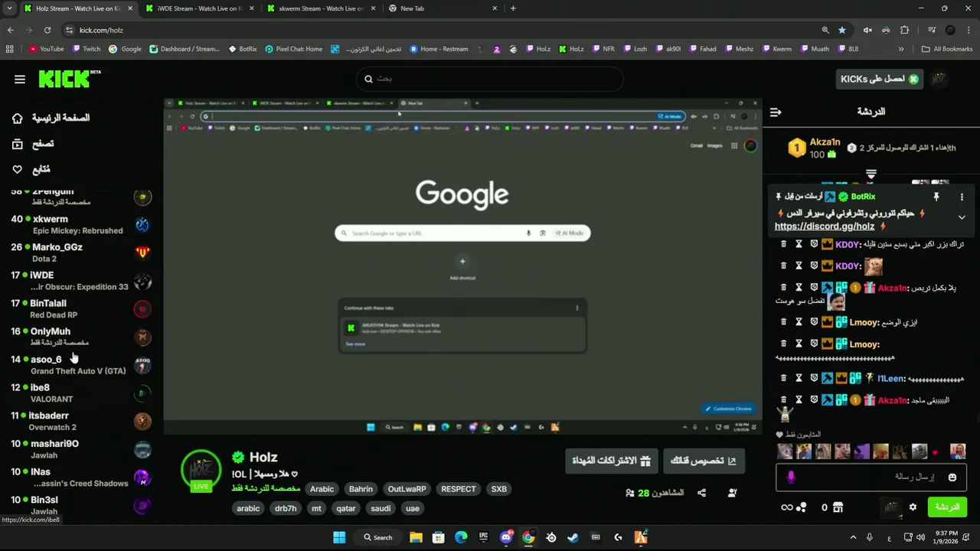Image resolution: width=980 pixels, height=551 pixels.
Task: Open the chat shop icon beside 0
Action: pyautogui.click(x=838, y=507)
